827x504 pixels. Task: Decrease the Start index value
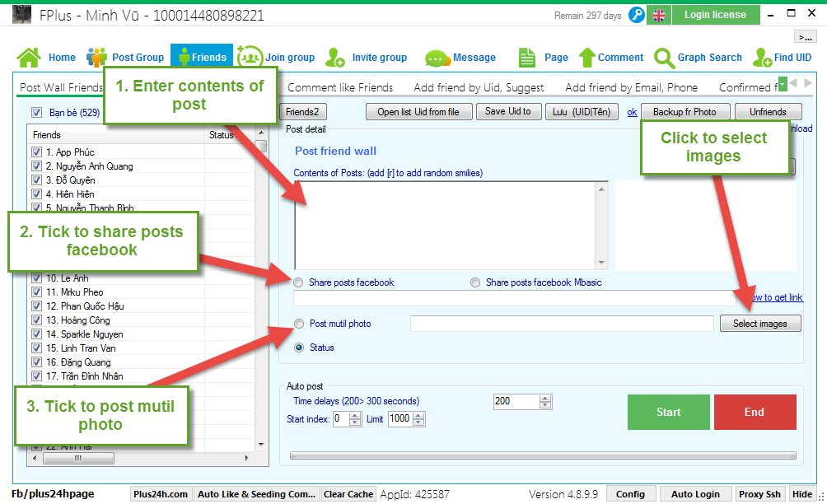coord(356,422)
